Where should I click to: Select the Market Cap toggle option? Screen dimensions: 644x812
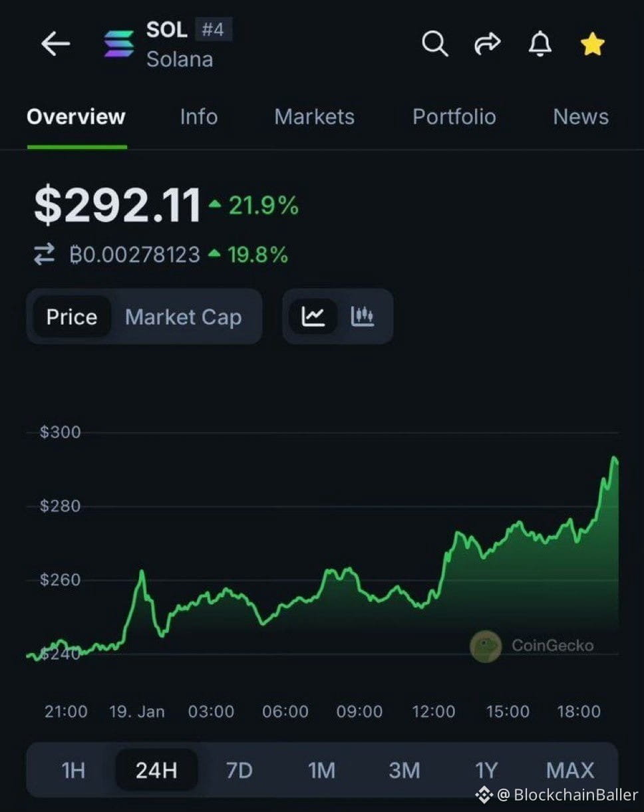pos(183,317)
